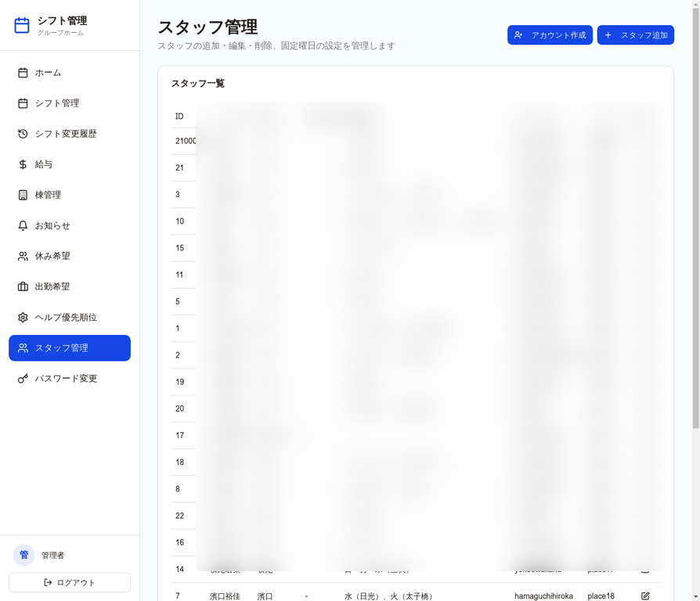Click the 管 avatar circle for 管理者
The image size is (700, 601).
(23, 555)
